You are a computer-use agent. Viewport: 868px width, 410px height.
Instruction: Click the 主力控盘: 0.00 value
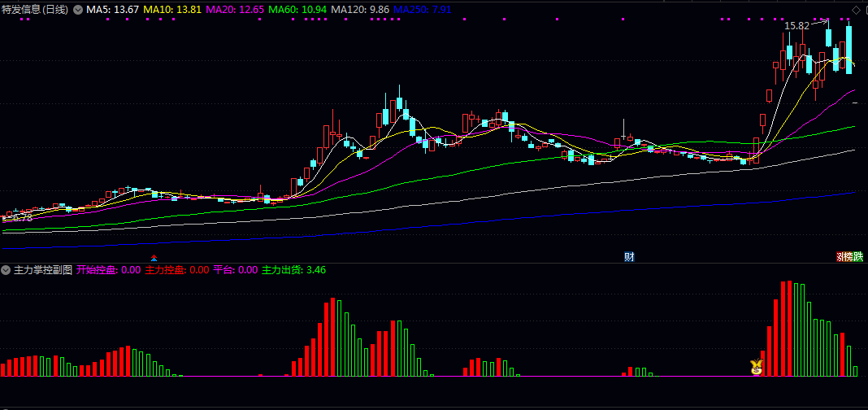[x=177, y=270]
